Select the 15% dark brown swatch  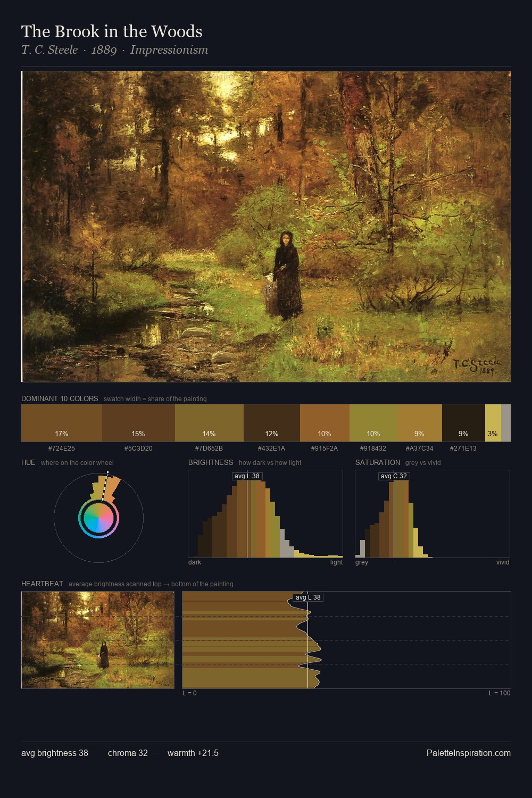138,423
